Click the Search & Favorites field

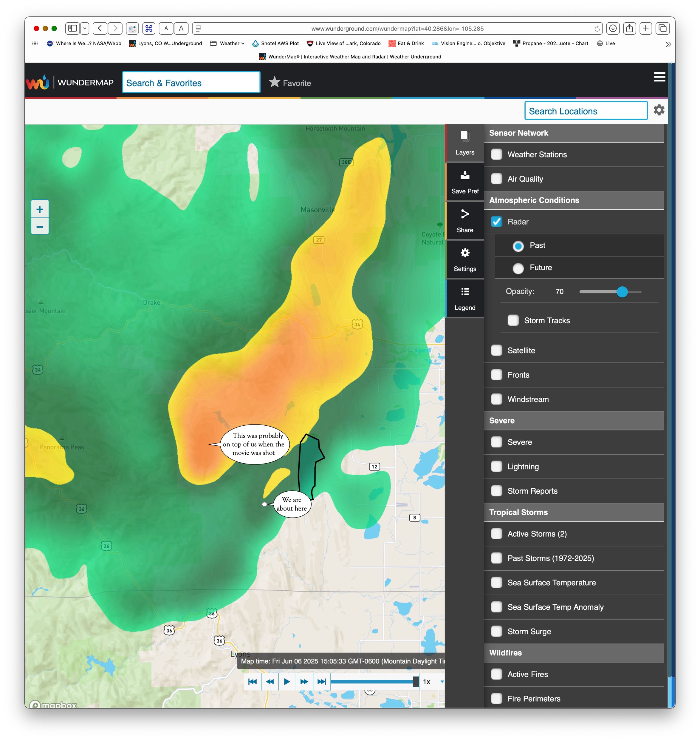pos(191,82)
